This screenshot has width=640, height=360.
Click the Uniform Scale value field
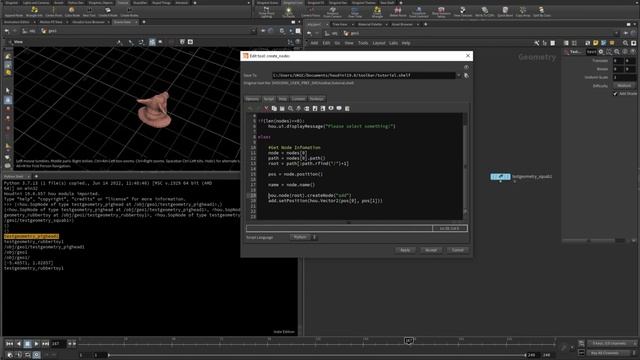(x=624, y=77)
